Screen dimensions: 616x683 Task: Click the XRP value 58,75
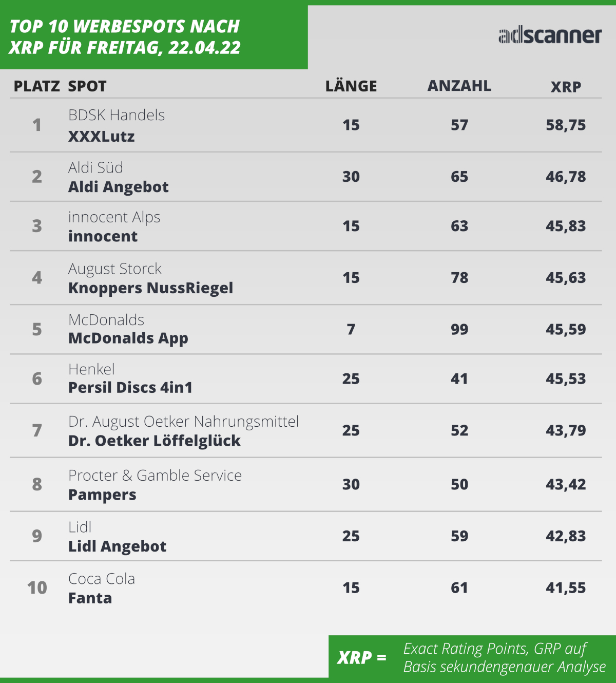[x=566, y=125]
